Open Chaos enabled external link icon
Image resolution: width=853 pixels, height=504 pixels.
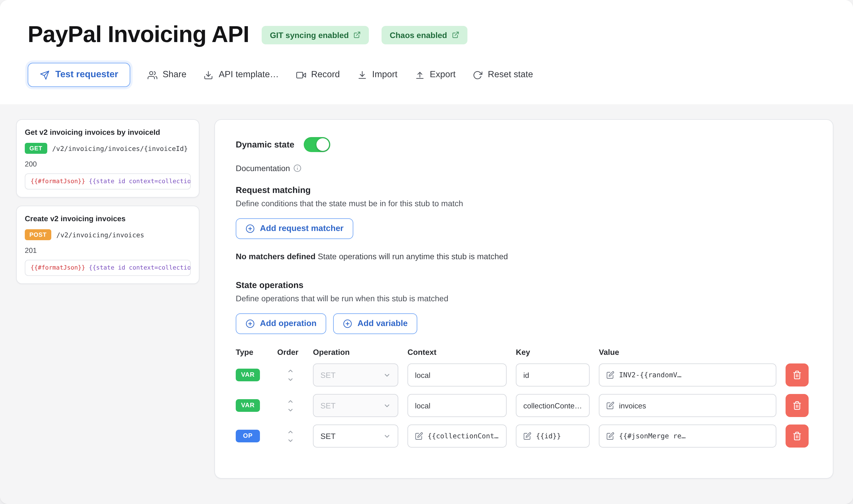455,35
